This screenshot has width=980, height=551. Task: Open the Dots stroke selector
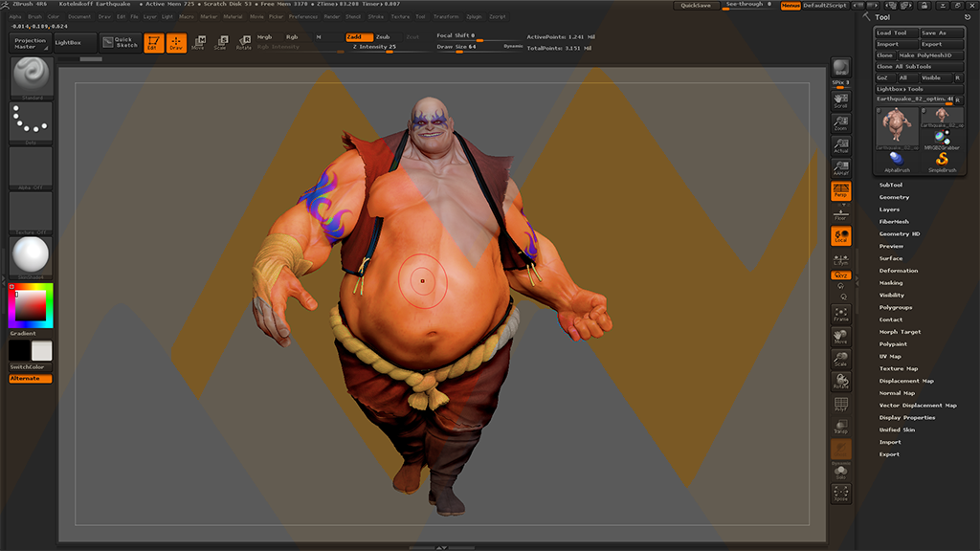click(31, 123)
